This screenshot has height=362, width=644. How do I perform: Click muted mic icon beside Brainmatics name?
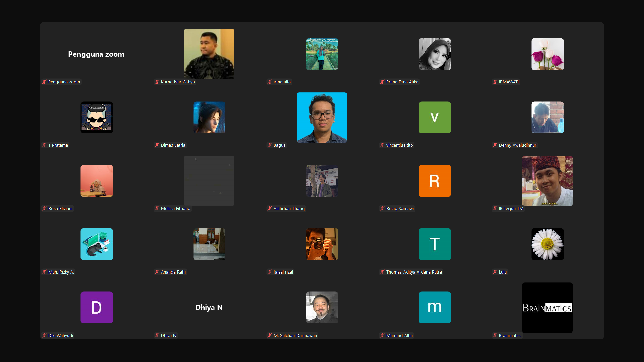click(495, 335)
